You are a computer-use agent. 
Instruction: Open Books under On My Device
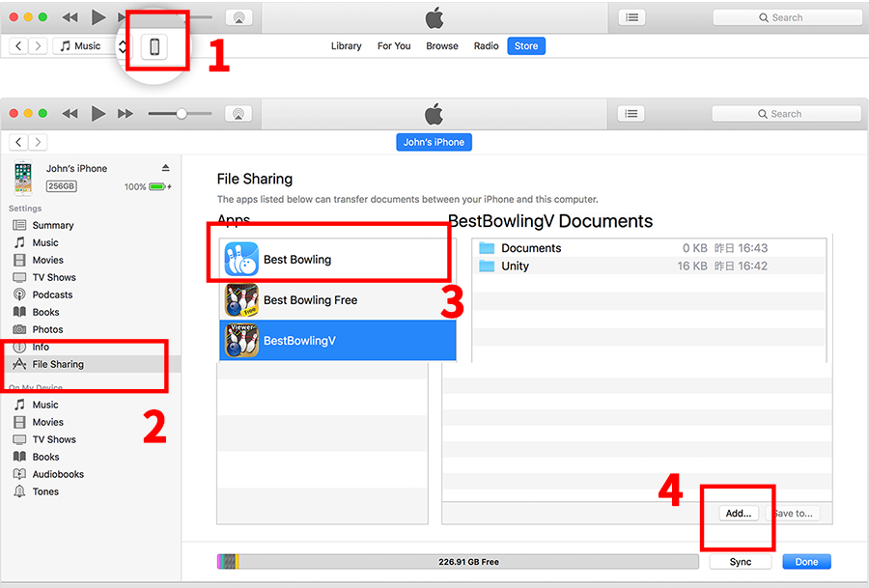45,457
